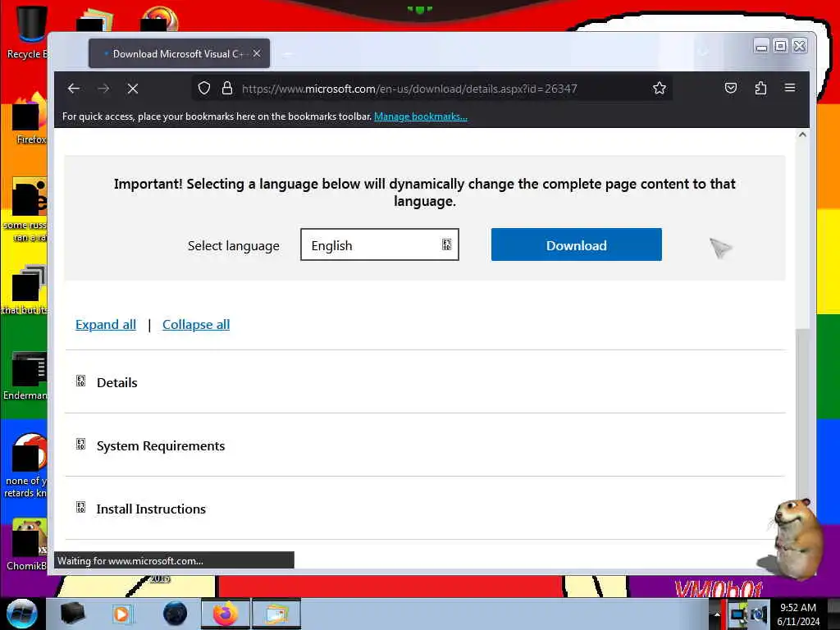Click the network tray icon

click(739, 614)
